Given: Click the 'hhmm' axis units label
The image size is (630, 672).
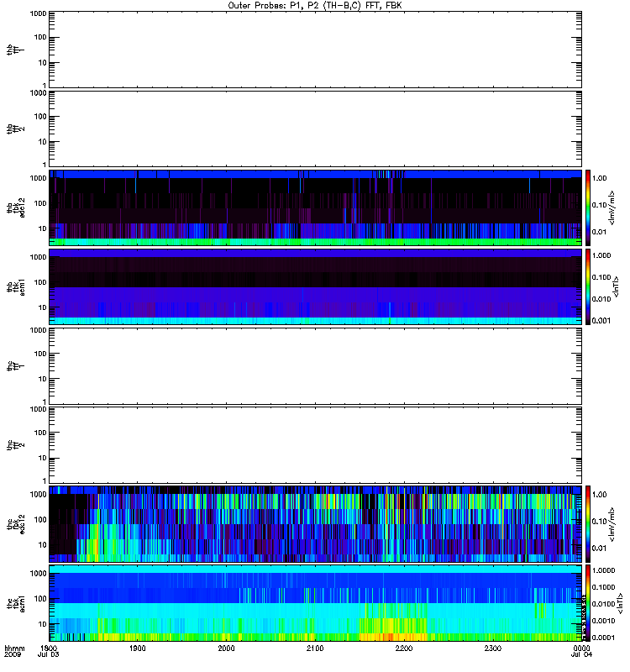Looking at the screenshot, I should pos(14,648).
